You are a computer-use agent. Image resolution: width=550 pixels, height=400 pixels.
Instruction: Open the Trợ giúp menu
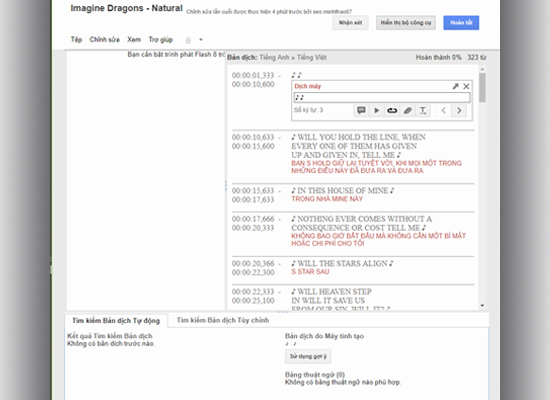[x=160, y=40]
